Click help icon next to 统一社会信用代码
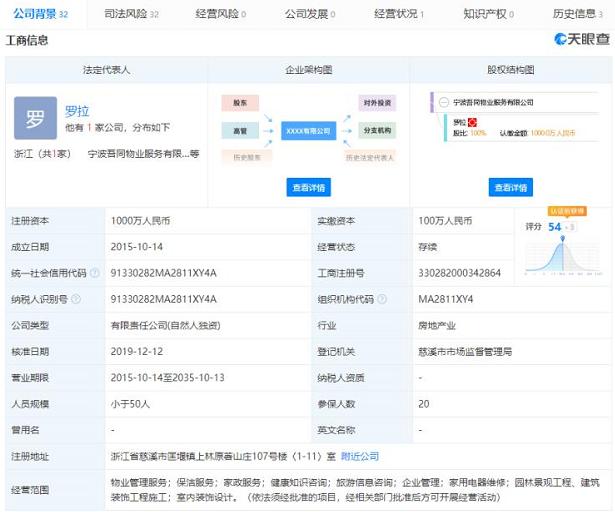Image resolution: width=615 pixels, height=512 pixels. tap(95, 273)
